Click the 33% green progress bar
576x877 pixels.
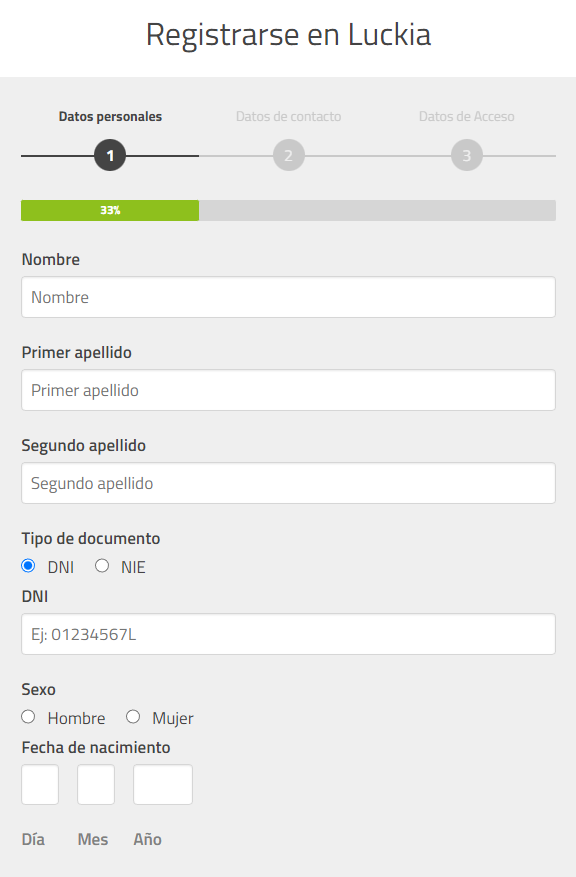(x=110, y=210)
